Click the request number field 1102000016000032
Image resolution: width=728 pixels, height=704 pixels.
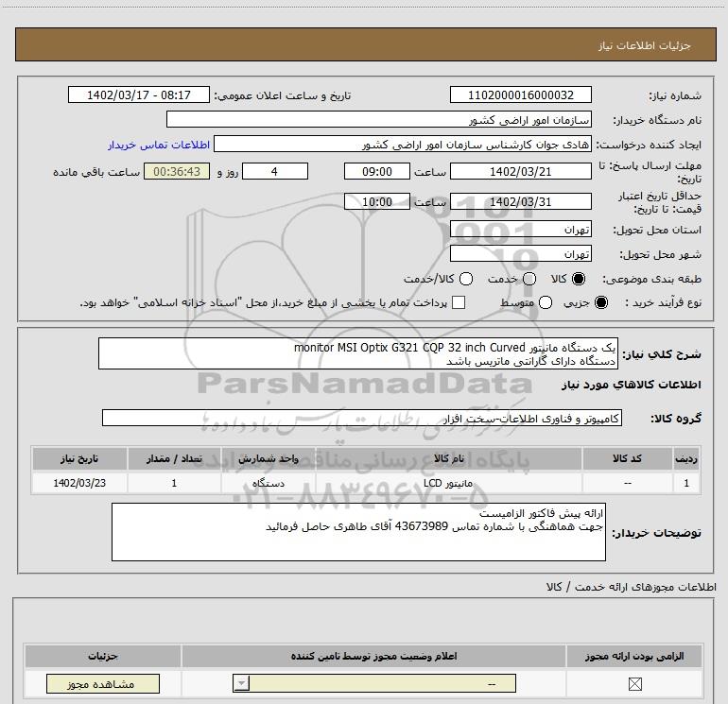(520, 94)
